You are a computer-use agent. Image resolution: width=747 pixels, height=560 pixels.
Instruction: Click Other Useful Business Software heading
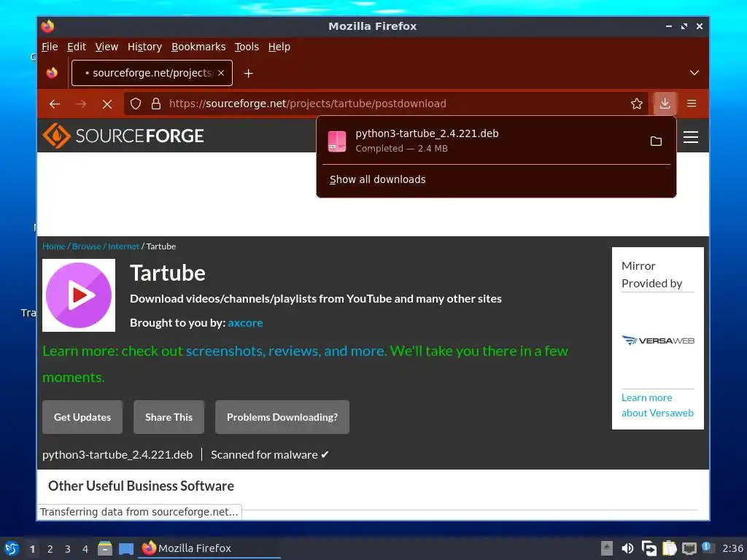tap(141, 486)
